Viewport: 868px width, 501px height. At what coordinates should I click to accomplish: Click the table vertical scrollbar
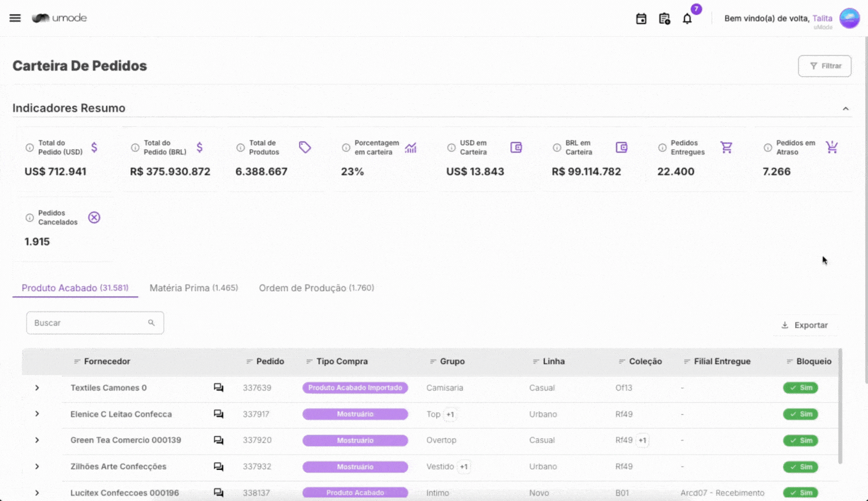point(840,406)
